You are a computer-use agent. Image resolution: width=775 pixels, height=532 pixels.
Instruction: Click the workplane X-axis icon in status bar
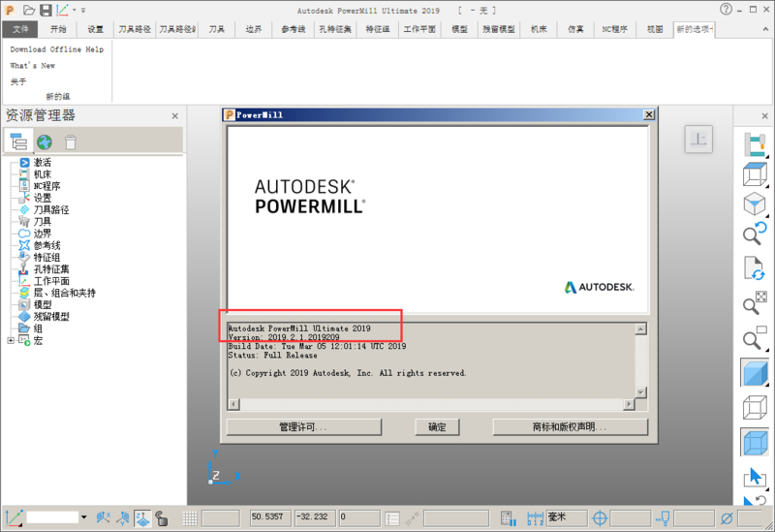(x=104, y=517)
